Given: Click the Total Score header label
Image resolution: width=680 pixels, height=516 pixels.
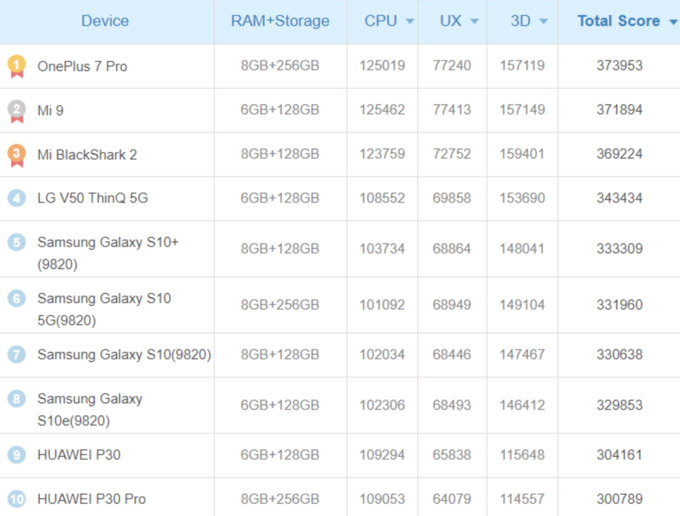Looking at the screenshot, I should 618,21.
